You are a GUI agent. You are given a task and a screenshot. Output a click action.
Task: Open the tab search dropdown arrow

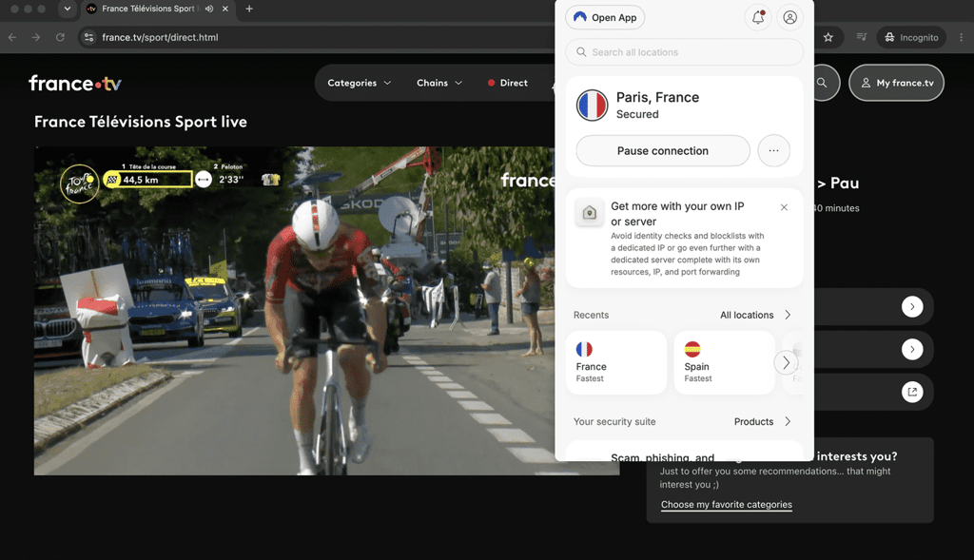pyautogui.click(x=68, y=9)
